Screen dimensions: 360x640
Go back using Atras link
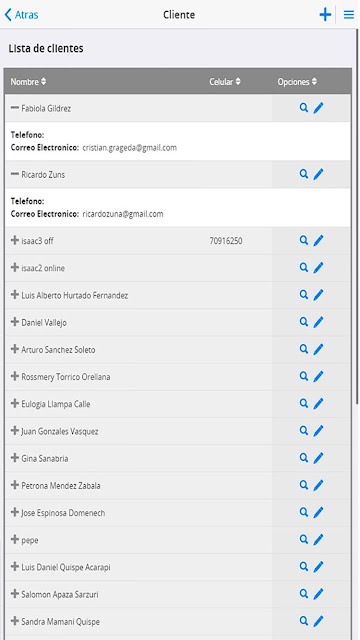click(x=21, y=15)
